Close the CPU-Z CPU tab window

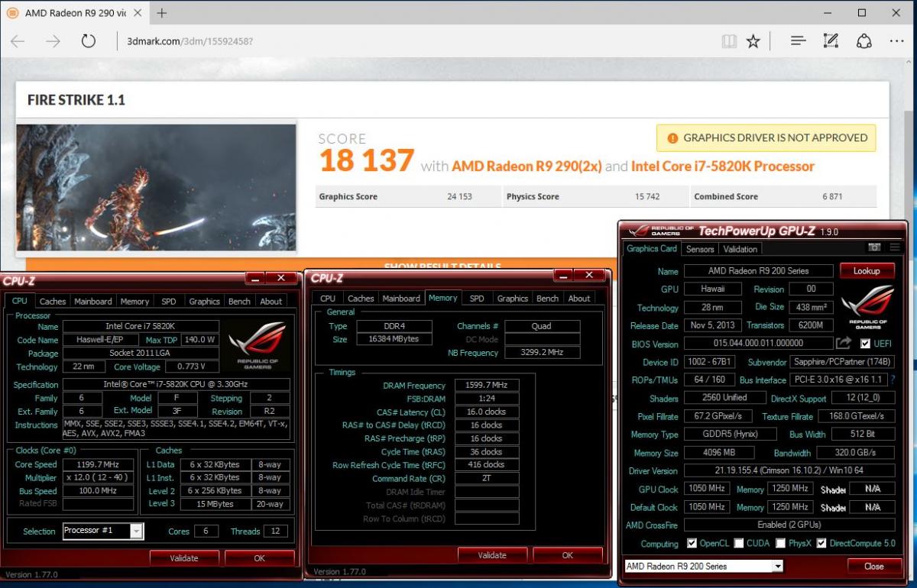point(281,279)
